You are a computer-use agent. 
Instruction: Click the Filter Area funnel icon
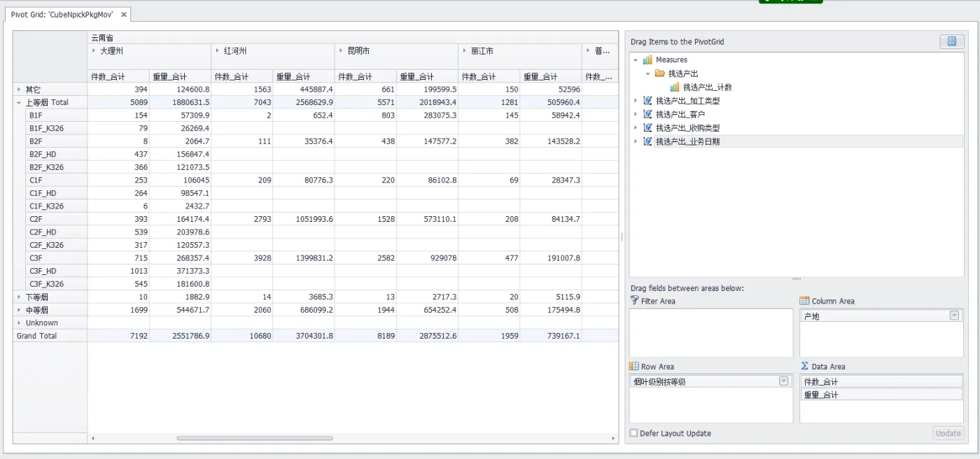pos(634,301)
